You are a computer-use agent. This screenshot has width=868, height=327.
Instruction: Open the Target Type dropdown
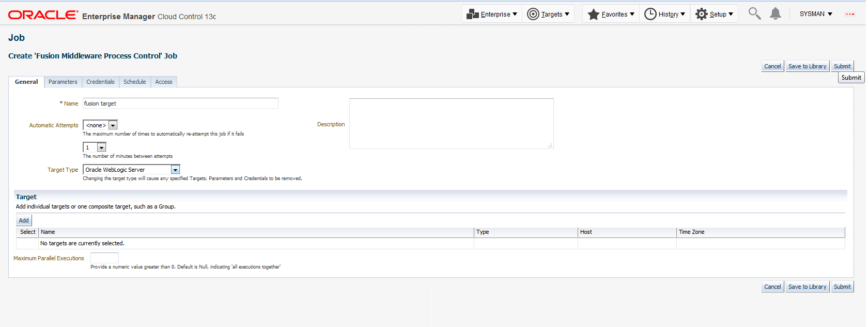click(131, 170)
